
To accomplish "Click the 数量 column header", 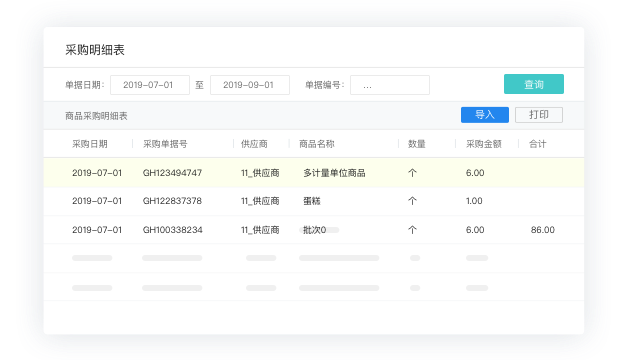I will tap(417, 144).
